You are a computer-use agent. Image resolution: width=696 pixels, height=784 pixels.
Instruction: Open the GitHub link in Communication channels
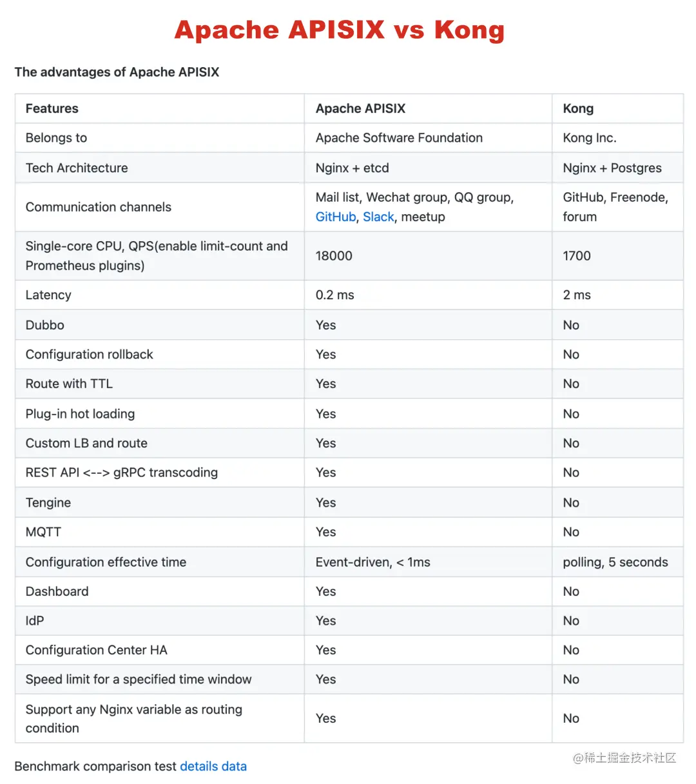335,217
